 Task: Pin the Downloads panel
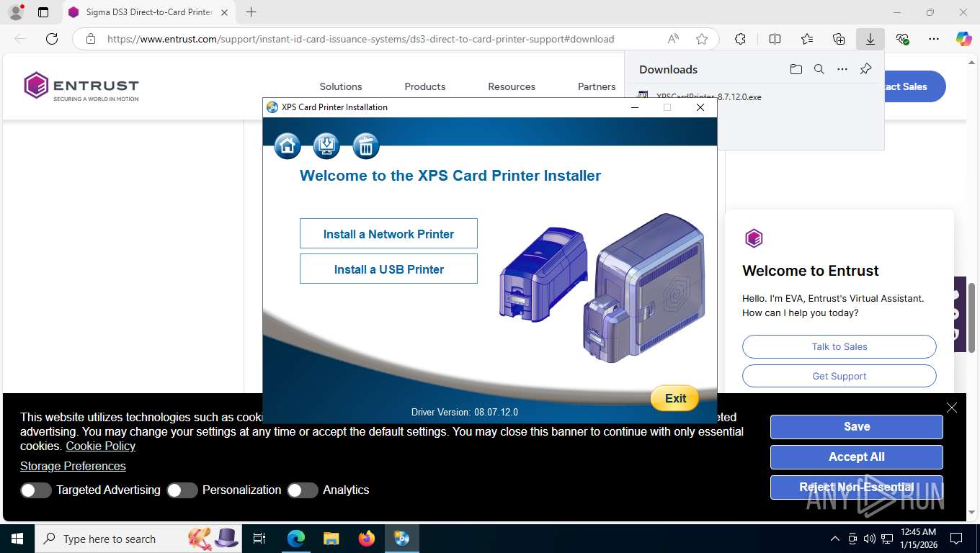(866, 69)
